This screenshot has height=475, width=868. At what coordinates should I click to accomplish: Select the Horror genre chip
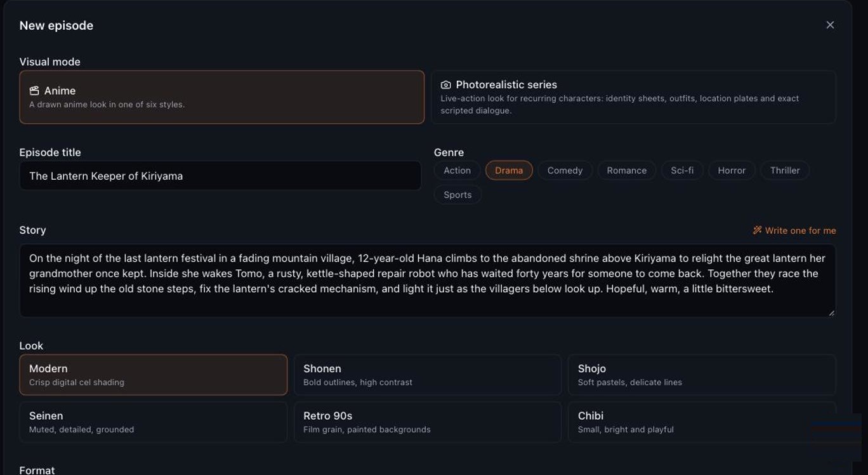(x=732, y=170)
